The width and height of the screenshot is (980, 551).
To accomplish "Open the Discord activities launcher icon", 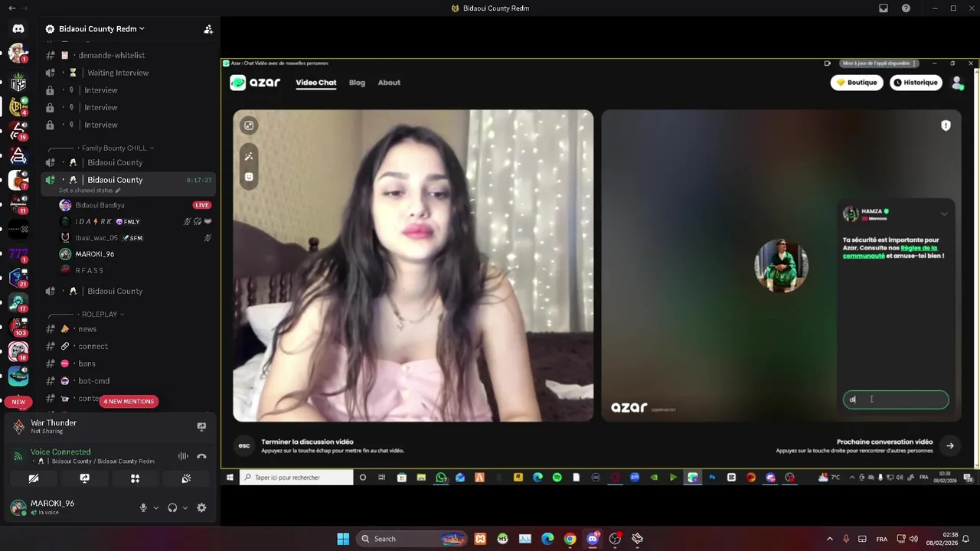I will (x=135, y=478).
